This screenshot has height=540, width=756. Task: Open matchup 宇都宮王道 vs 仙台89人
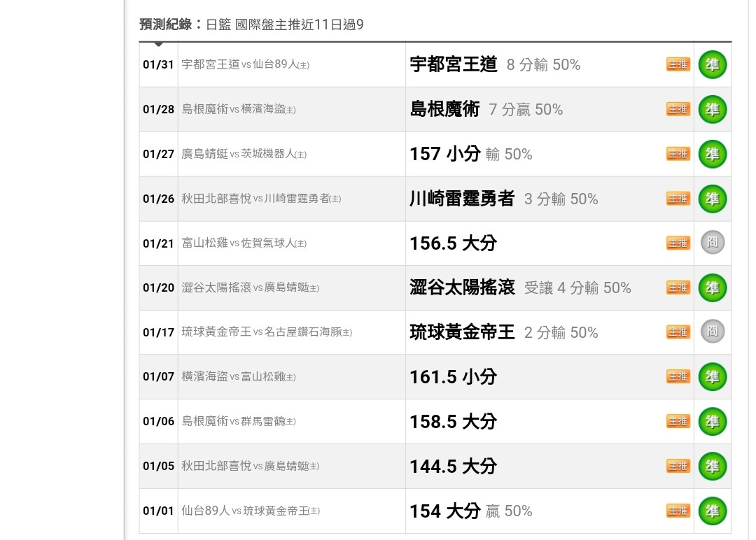point(245,65)
